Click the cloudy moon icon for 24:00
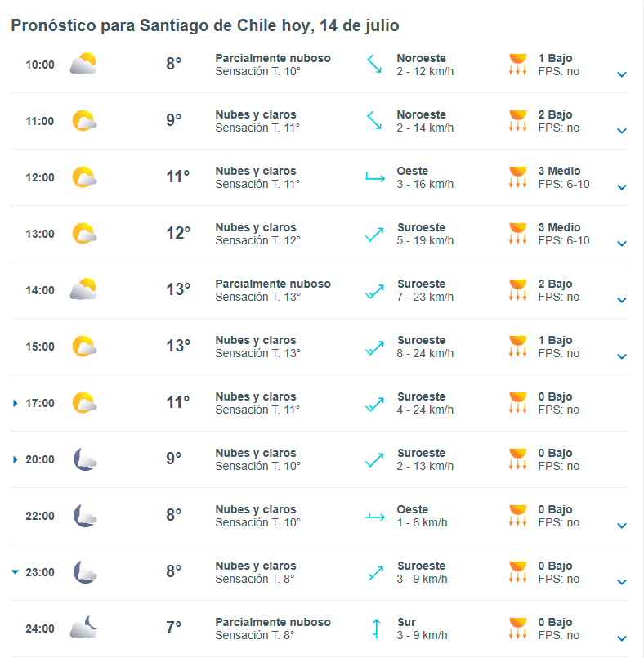 click(84, 629)
